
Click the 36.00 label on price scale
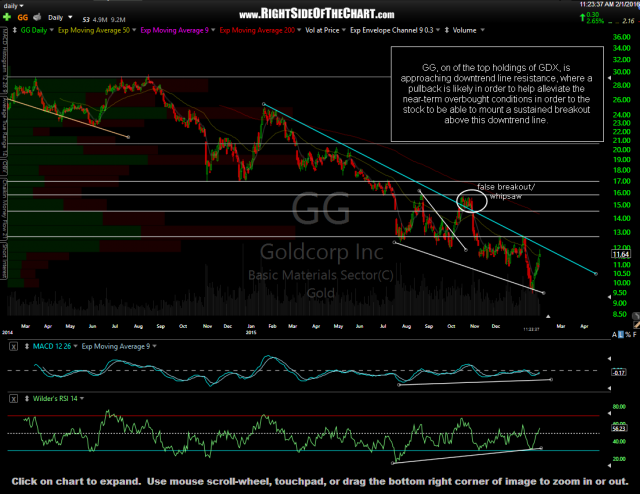pyautogui.click(x=622, y=37)
